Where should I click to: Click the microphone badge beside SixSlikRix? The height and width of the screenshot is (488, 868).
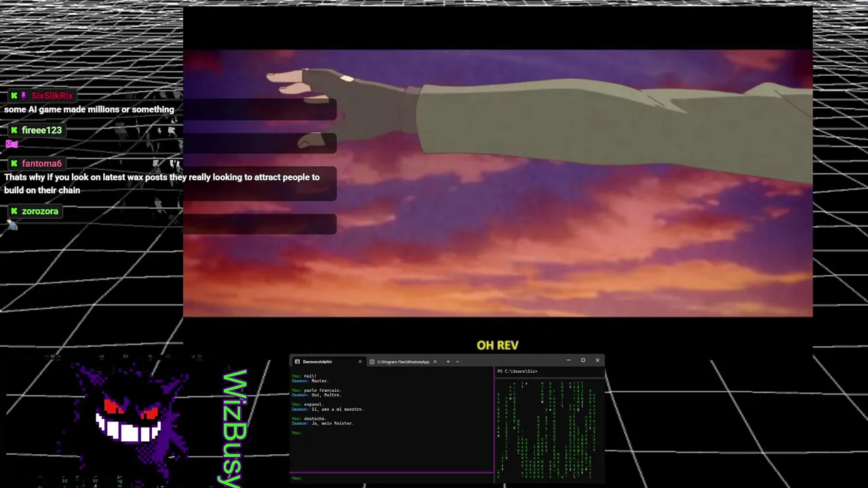[x=24, y=96]
